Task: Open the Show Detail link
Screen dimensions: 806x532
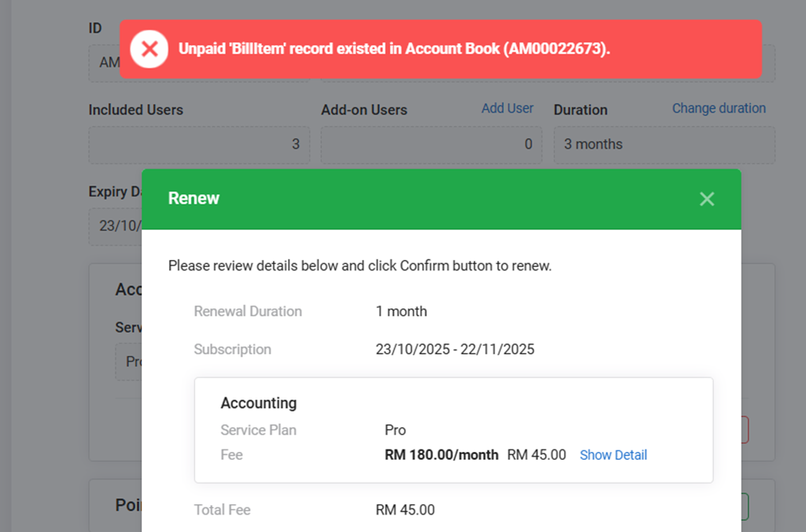Action: [613, 455]
